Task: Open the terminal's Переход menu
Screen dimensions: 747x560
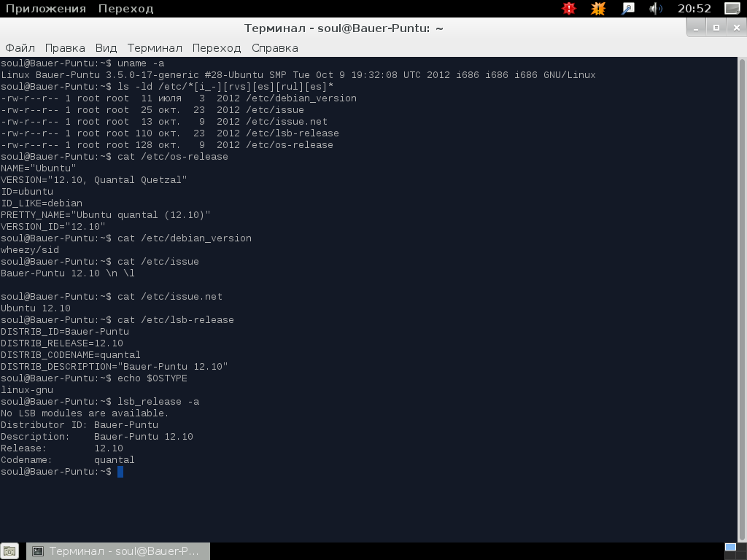Action: [x=216, y=48]
